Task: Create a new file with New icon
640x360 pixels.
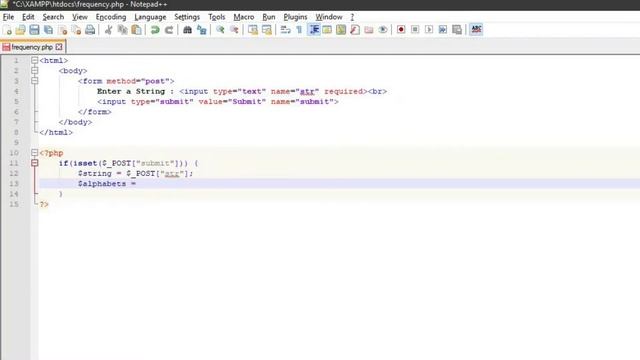Action: click(x=7, y=30)
